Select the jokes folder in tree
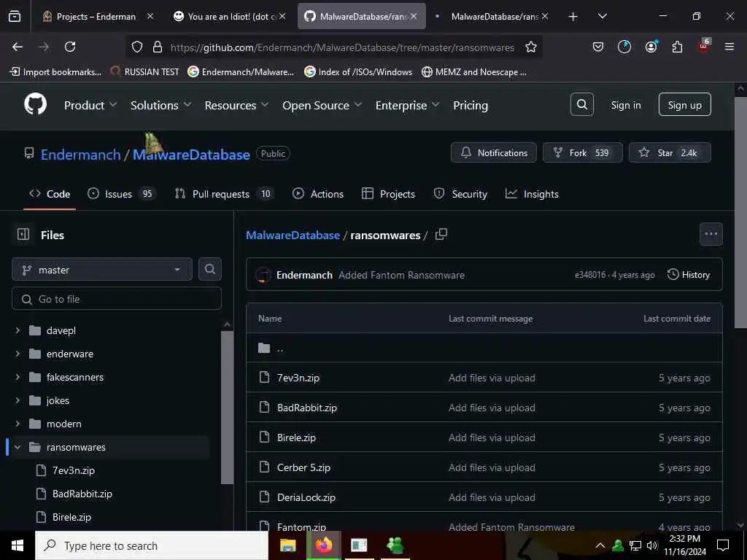Image resolution: width=747 pixels, height=560 pixels. tap(58, 400)
